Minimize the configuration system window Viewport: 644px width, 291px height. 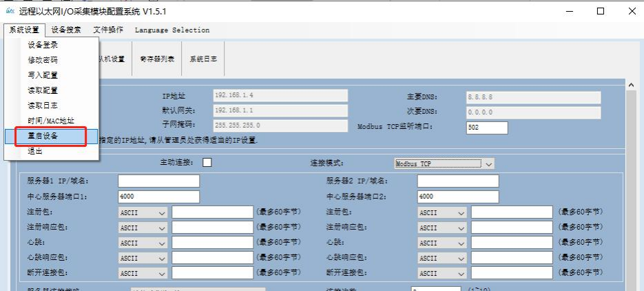point(569,12)
